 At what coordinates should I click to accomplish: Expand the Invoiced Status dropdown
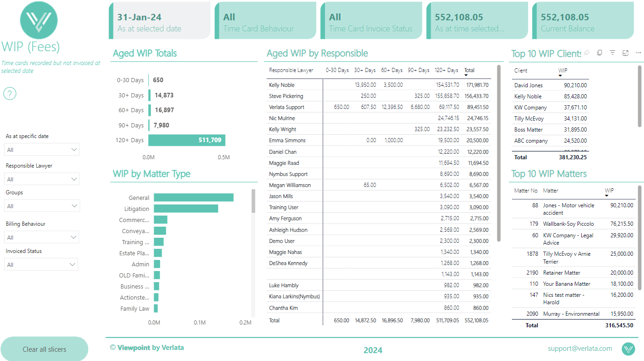pos(41,265)
